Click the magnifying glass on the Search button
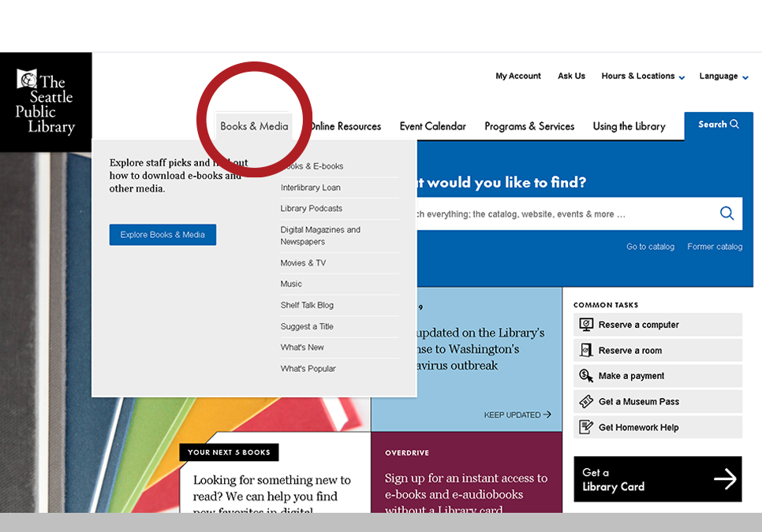The height and width of the screenshot is (532, 762). (735, 124)
